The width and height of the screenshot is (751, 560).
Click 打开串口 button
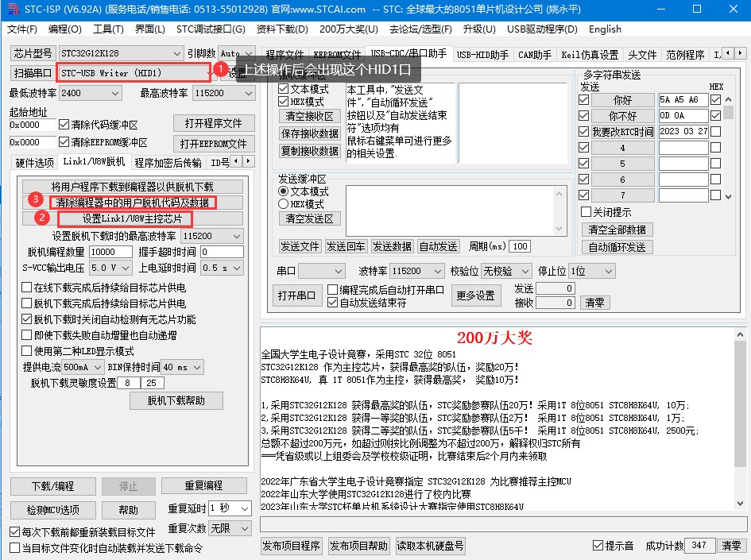pyautogui.click(x=296, y=295)
